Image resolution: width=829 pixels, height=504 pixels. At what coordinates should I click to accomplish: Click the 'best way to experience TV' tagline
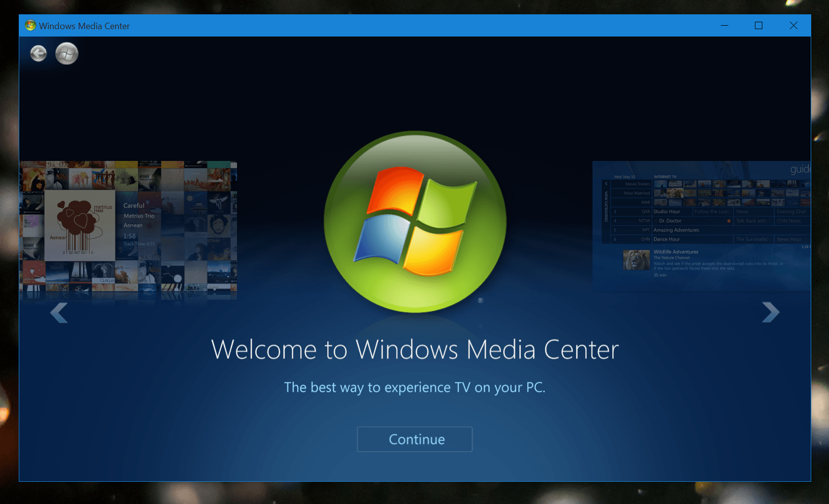point(415,388)
